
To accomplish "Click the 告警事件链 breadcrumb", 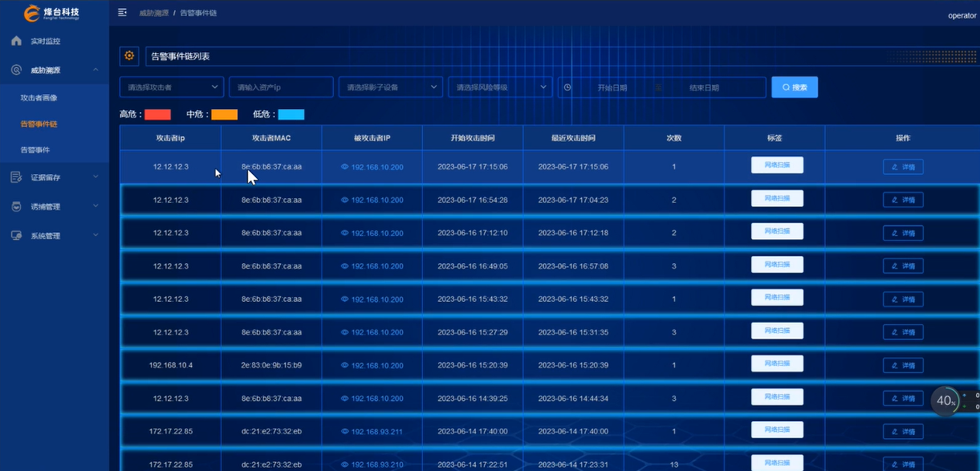I will click(198, 13).
